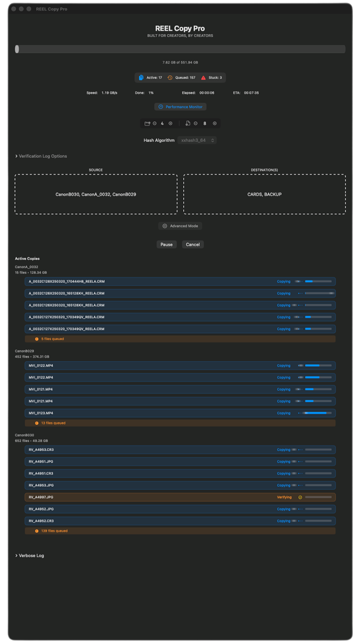
Task: Increase the folder count from 4
Action: point(170,123)
